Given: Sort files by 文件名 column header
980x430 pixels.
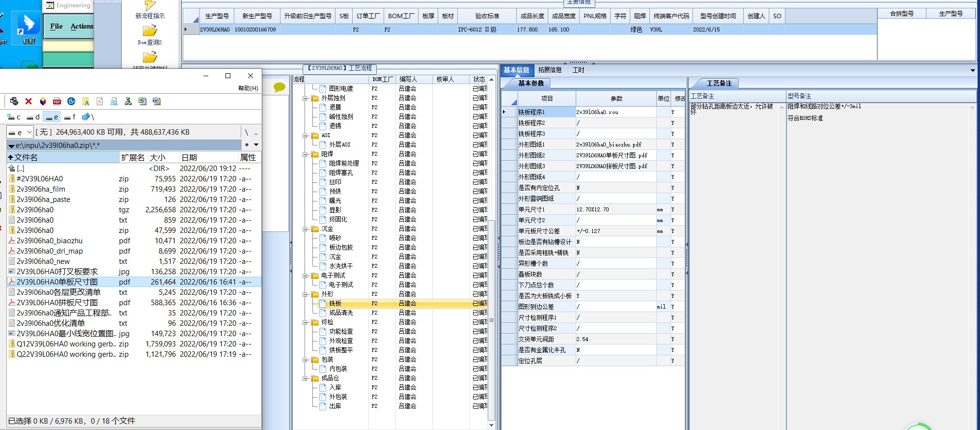Looking at the screenshot, I should 63,157.
